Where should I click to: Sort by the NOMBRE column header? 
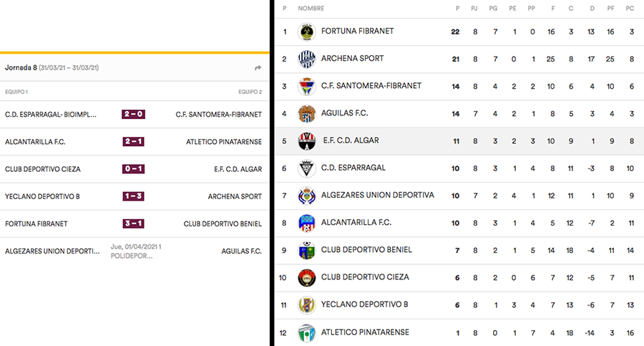pyautogui.click(x=311, y=8)
